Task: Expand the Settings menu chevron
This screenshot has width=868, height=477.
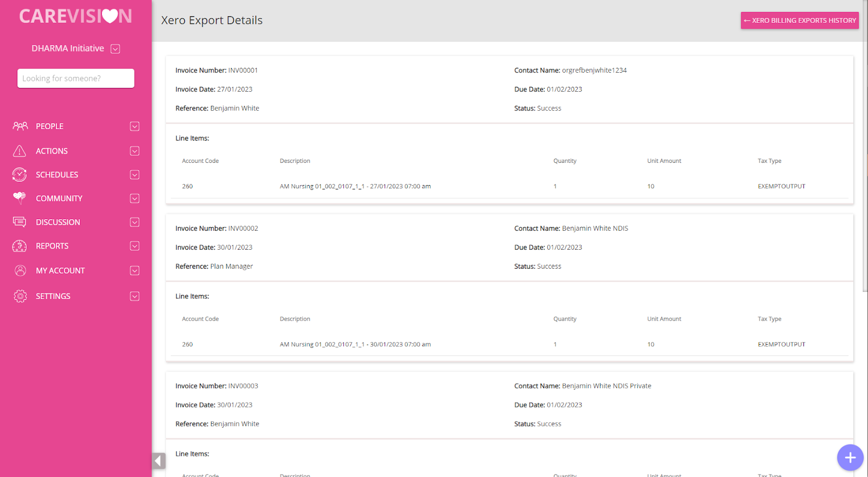Action: [135, 296]
